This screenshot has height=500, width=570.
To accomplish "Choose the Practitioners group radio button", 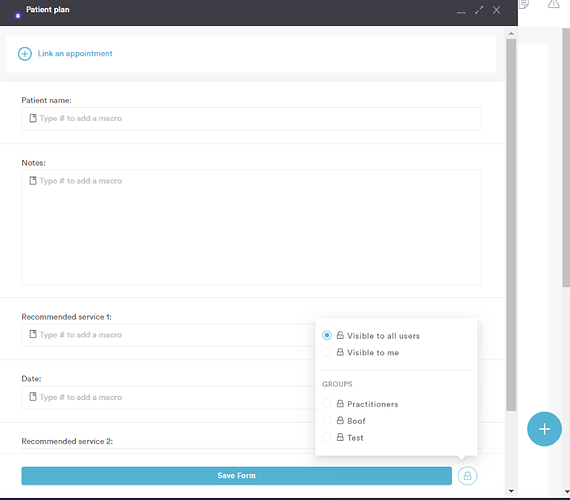I will point(327,404).
